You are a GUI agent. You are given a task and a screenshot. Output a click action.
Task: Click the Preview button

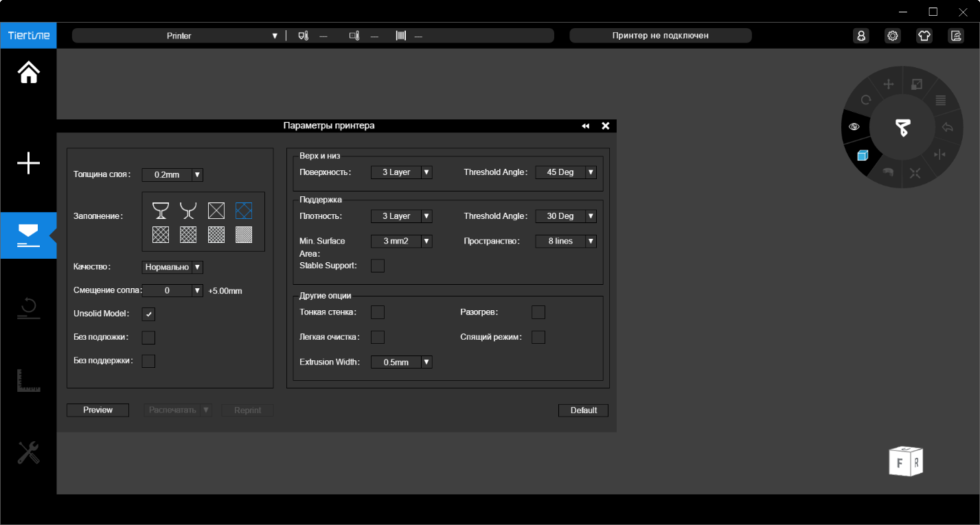tap(98, 410)
